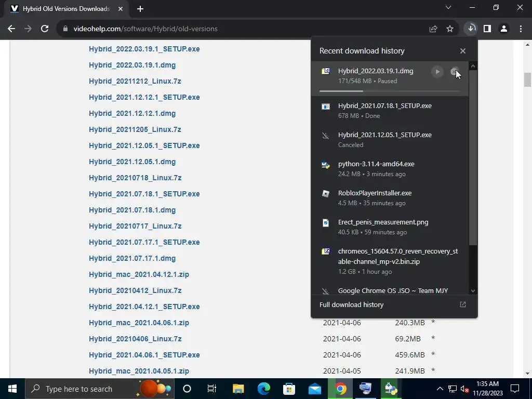Open the Chrome three-dot menu

coord(521,29)
